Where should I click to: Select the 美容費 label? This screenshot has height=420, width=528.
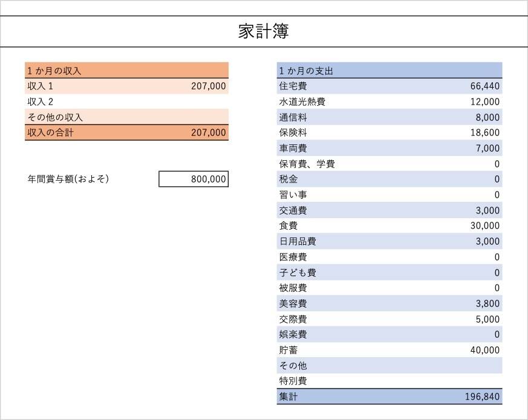(293, 303)
